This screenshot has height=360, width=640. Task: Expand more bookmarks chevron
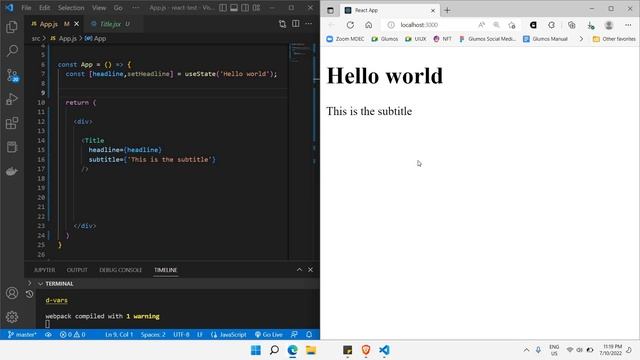(581, 39)
